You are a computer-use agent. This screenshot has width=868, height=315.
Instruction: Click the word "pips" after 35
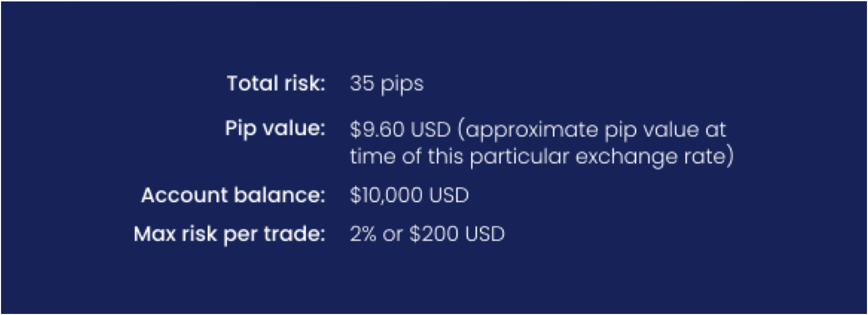click(402, 84)
